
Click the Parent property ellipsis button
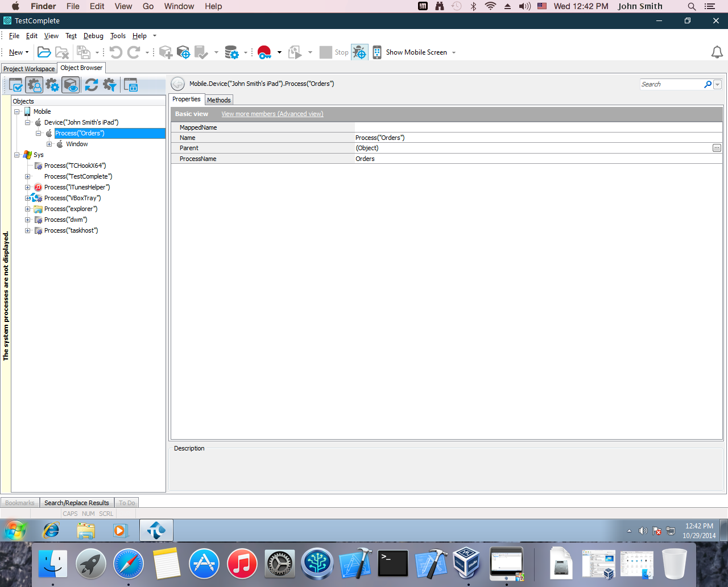coord(717,148)
